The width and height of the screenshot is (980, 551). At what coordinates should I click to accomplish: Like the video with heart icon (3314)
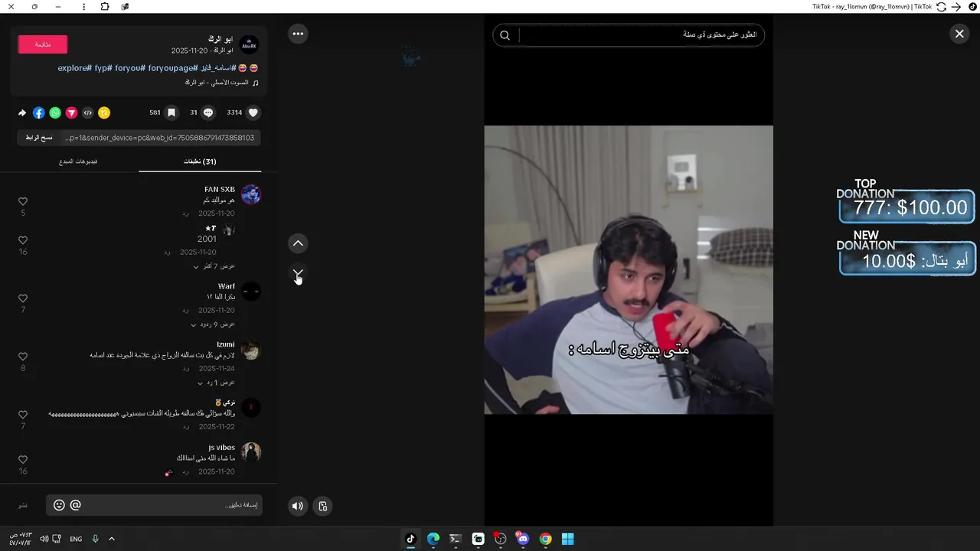click(253, 112)
